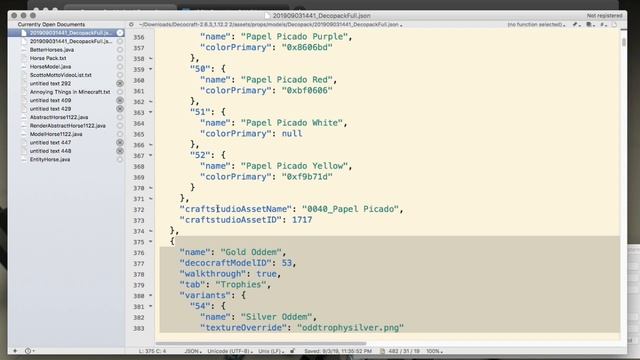Click the circle beside ModelHorse1122.java

click(x=120, y=134)
